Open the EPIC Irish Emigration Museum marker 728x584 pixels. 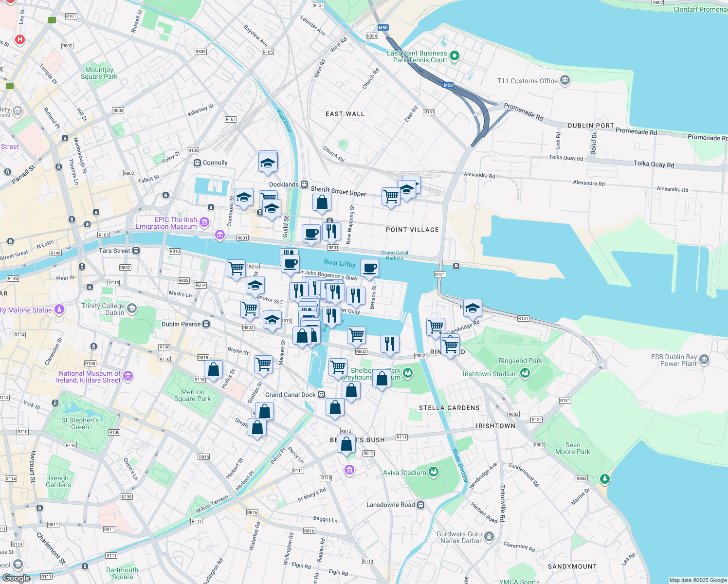tap(205, 222)
